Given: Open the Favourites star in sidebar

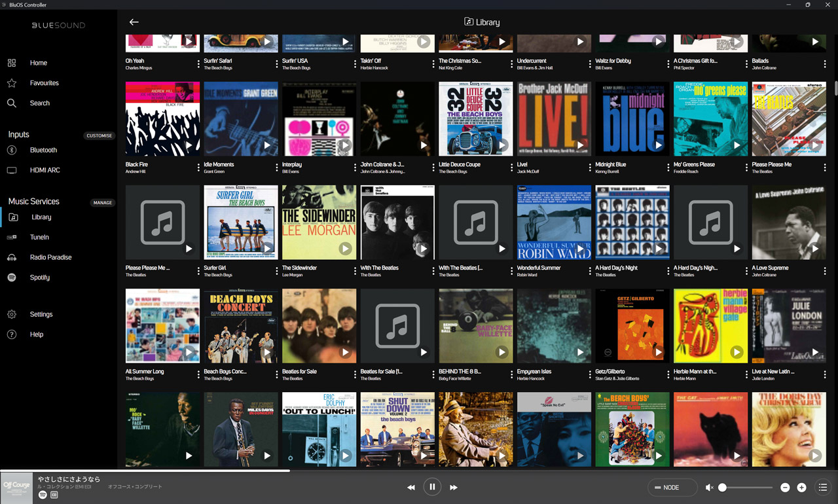Looking at the screenshot, I should [x=12, y=83].
